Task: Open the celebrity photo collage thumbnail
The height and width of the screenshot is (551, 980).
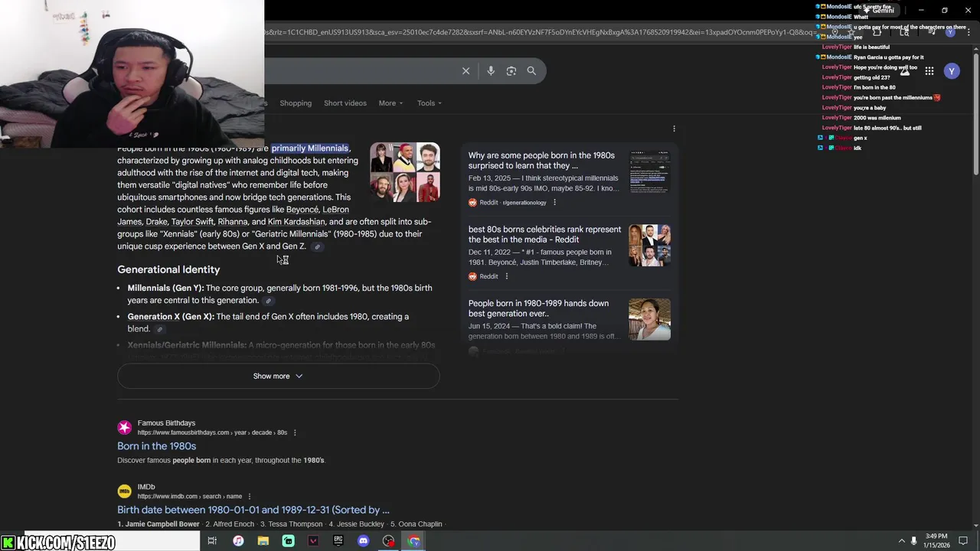Action: [405, 172]
